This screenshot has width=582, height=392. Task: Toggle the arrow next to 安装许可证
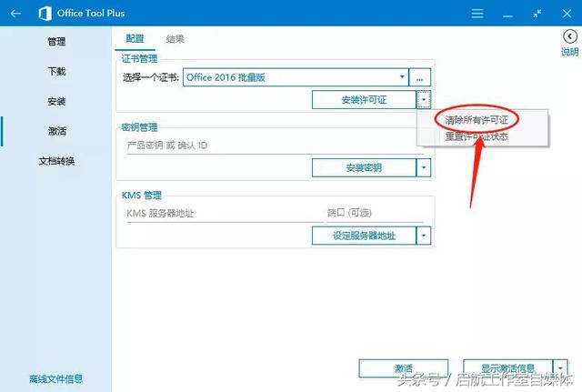click(424, 99)
